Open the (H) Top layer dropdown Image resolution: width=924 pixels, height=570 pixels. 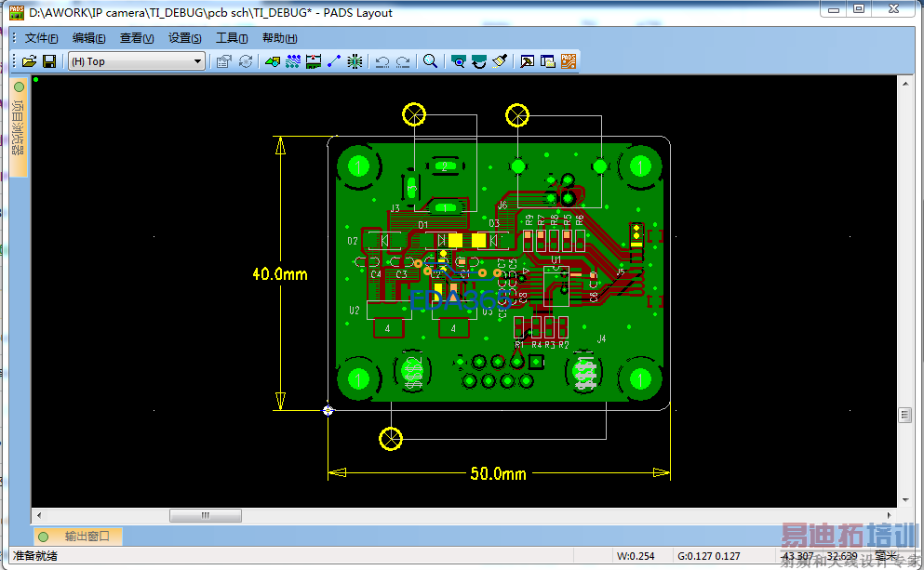point(137,61)
